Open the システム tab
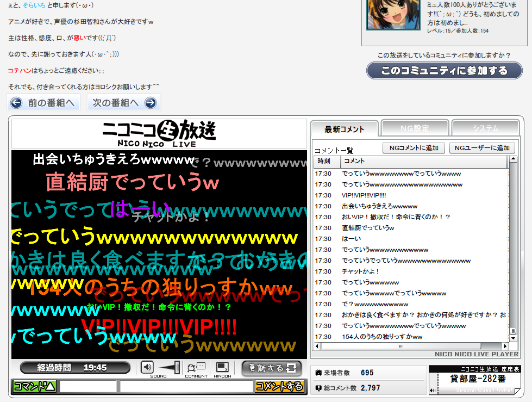532x402 pixels. pyautogui.click(x=485, y=128)
